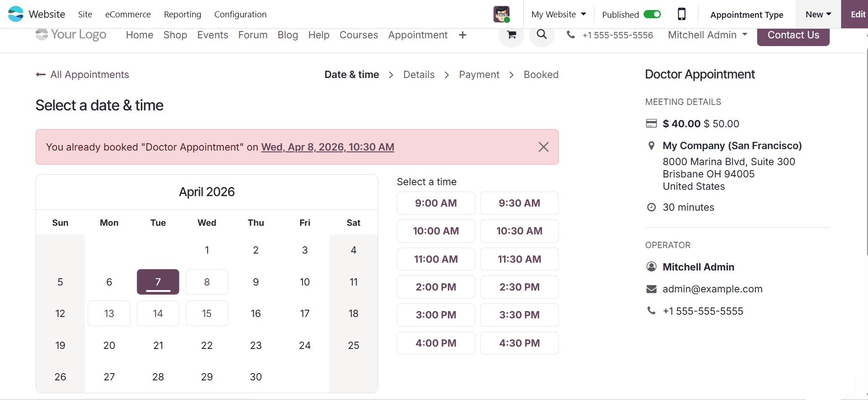Click the operator name Mitchell Admin
The height and width of the screenshot is (400, 868).
[x=698, y=267]
